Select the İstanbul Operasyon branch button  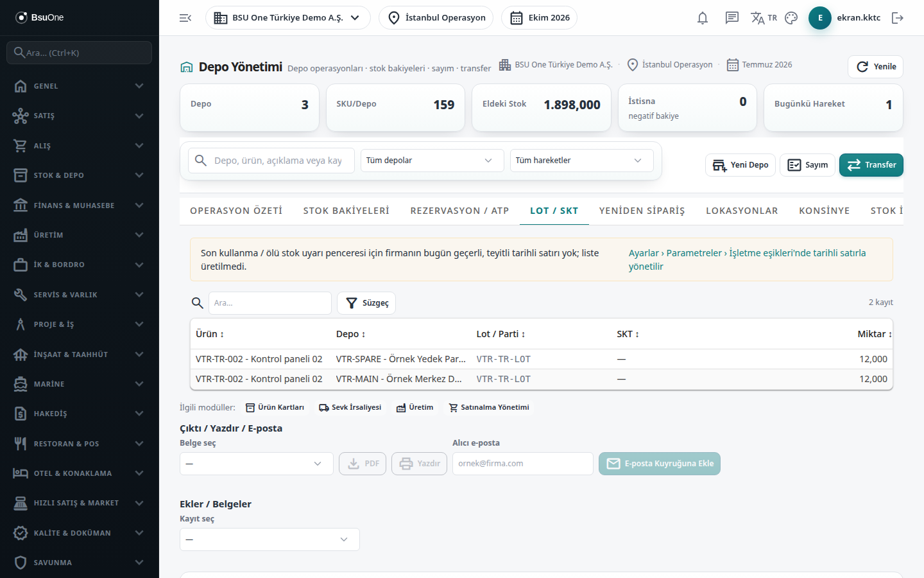[x=436, y=18]
